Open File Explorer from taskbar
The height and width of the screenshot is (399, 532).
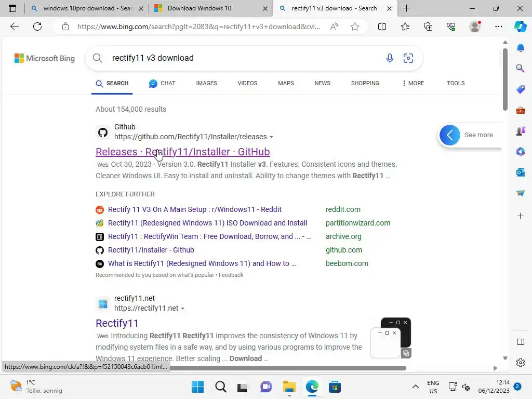(289, 387)
